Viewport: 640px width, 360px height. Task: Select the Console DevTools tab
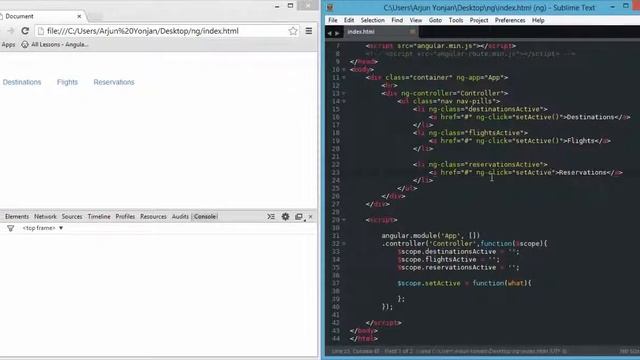click(205, 217)
